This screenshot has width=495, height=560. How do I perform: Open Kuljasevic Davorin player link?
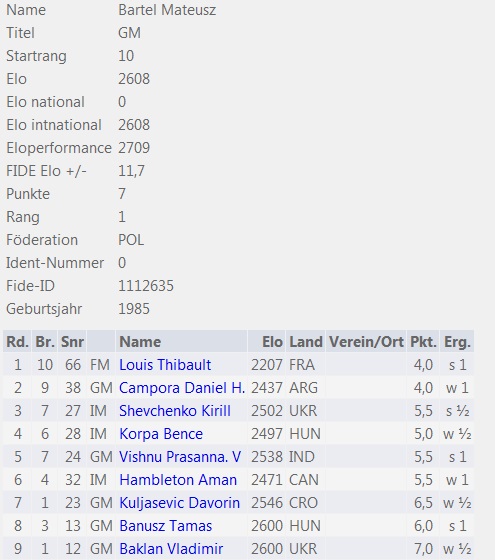click(179, 503)
